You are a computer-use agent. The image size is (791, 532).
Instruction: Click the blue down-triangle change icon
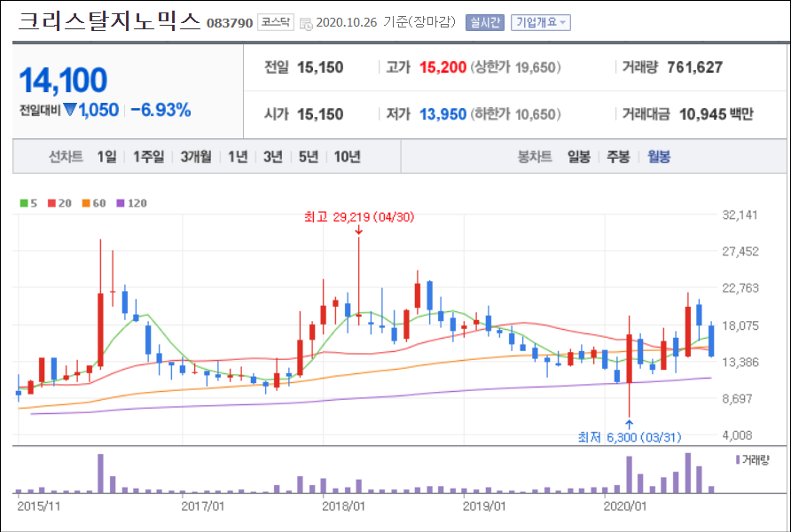[70, 109]
